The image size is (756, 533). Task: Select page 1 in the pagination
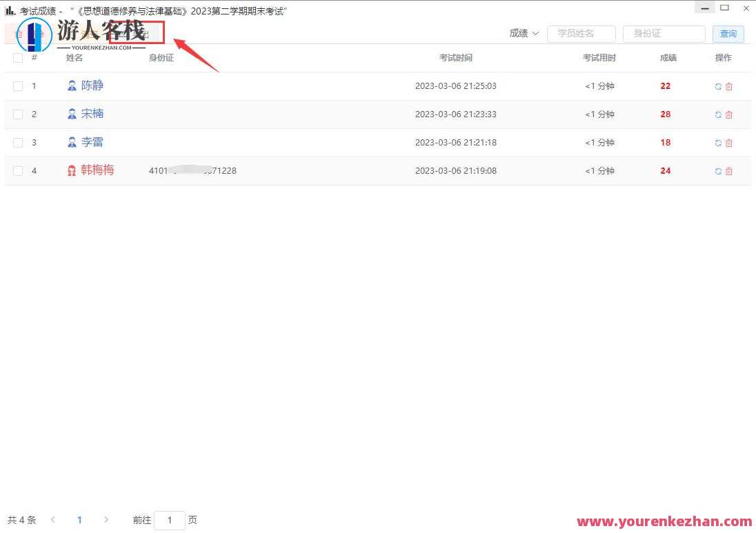coord(79,520)
